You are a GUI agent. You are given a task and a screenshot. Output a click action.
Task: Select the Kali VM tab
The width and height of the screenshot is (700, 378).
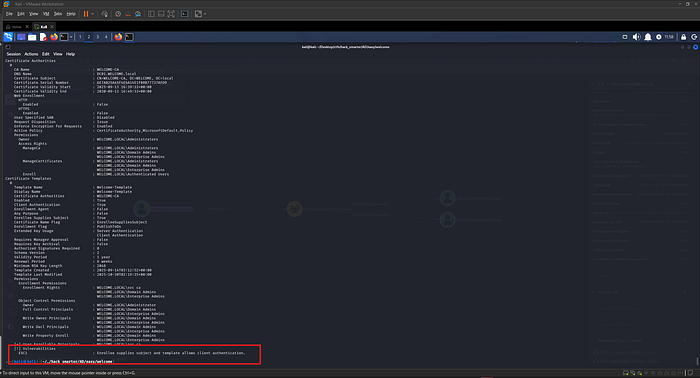41,27
